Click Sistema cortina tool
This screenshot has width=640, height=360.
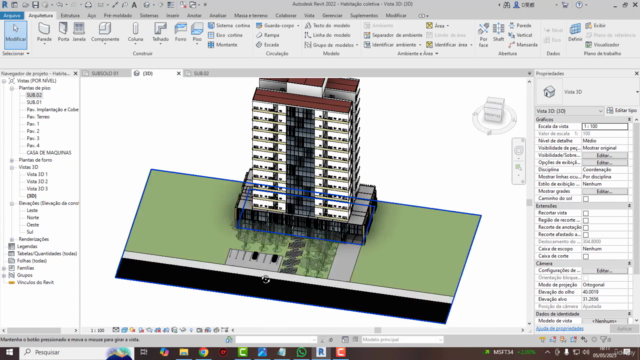pyautogui.click(x=229, y=25)
